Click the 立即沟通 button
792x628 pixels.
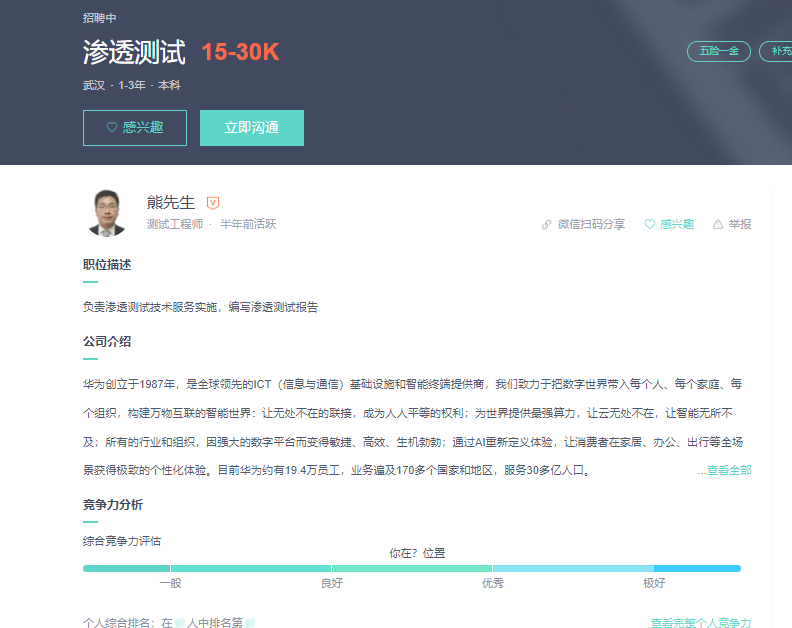coord(252,128)
